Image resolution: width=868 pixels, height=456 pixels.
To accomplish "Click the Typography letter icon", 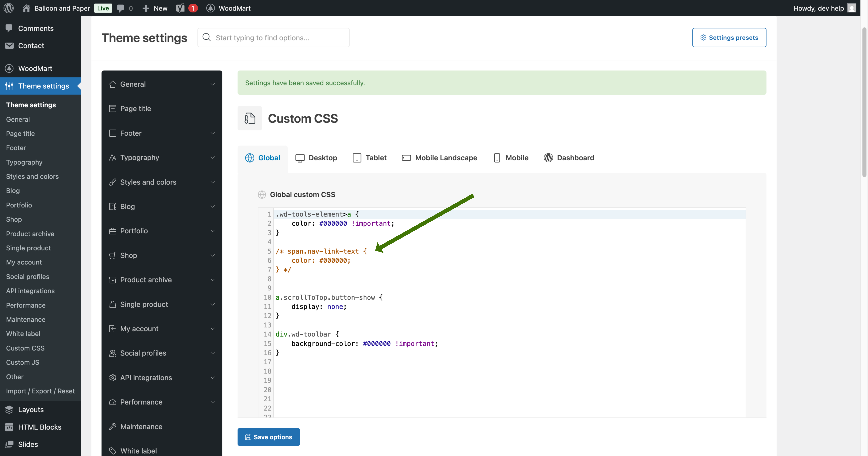I will (113, 158).
